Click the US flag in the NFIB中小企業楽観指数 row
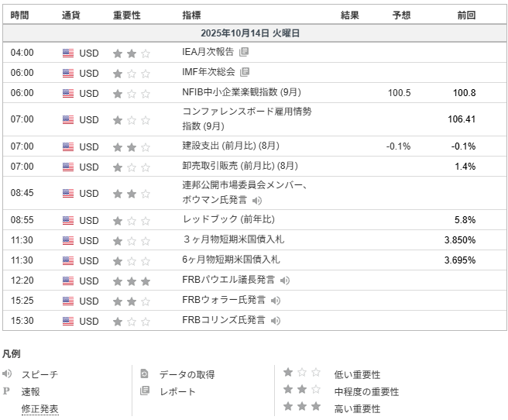The height and width of the screenshot is (420, 508). [68, 93]
